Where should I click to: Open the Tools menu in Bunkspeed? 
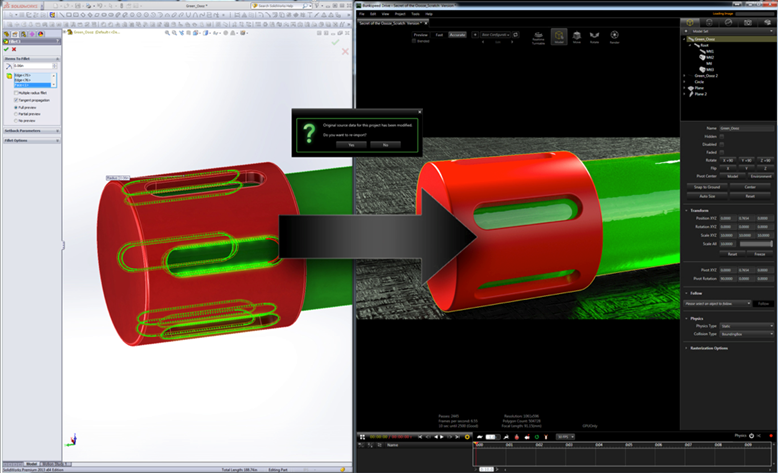tap(414, 14)
